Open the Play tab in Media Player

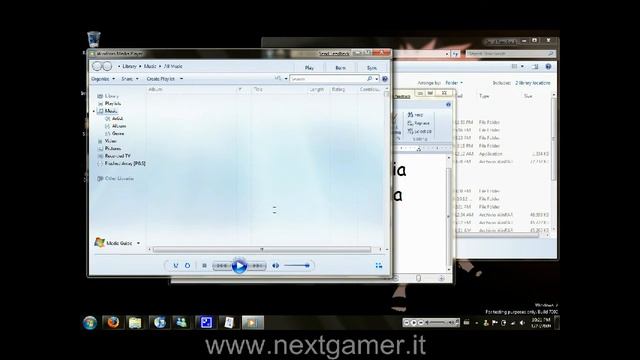tap(309, 68)
